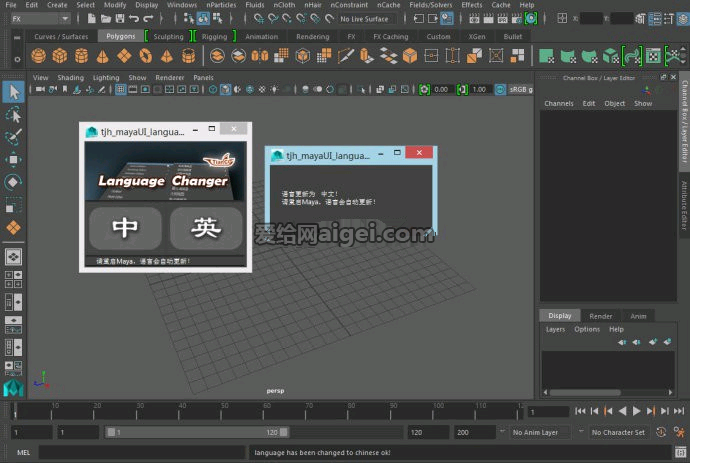Screen dimensions: 705x463
Task: Activate the Lasso select tool
Action: (x=13, y=115)
